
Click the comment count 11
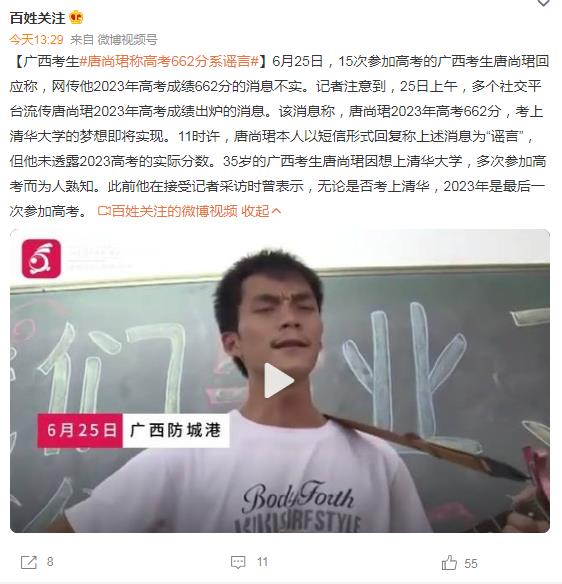click(262, 562)
